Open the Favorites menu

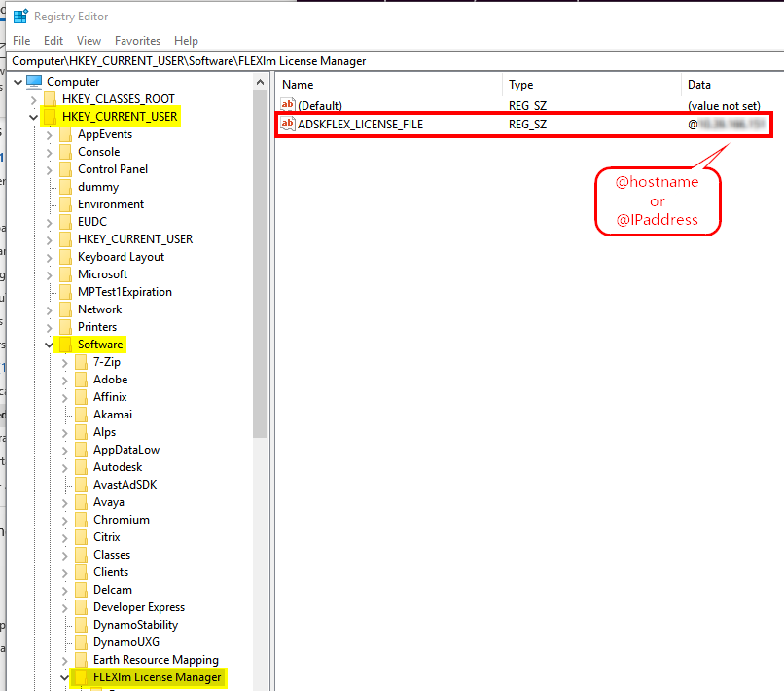click(x=137, y=41)
